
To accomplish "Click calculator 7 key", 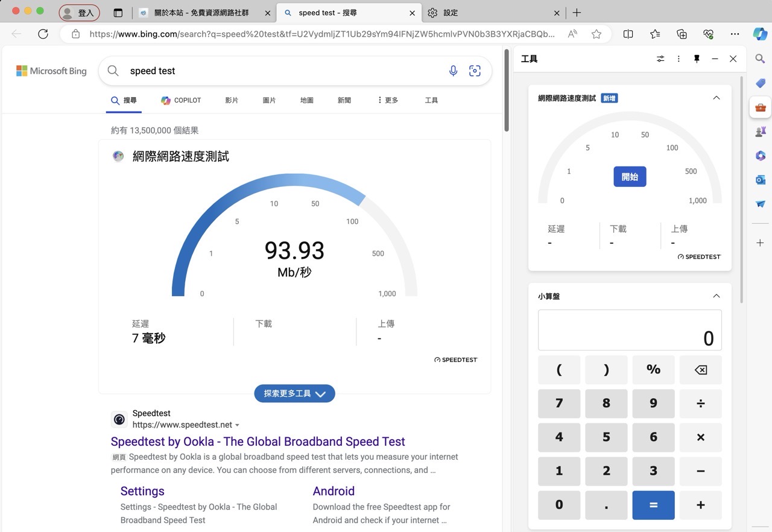I will 559,404.
